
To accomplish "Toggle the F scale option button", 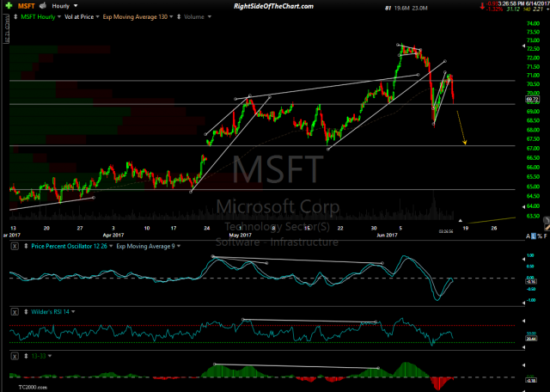I will tap(545, 236).
